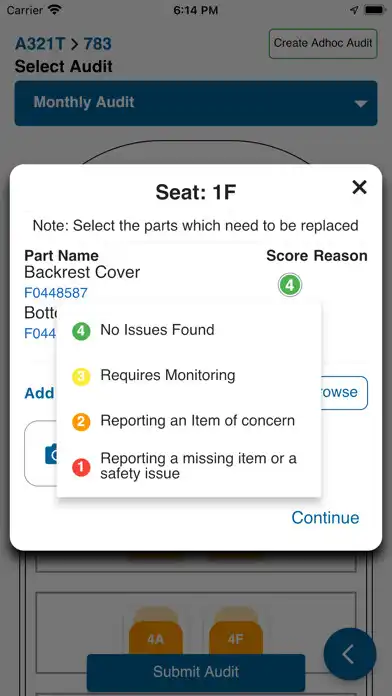Viewport: 392px width, 696px height.
Task: Choose Reporting a missing item option
Action: point(198,466)
